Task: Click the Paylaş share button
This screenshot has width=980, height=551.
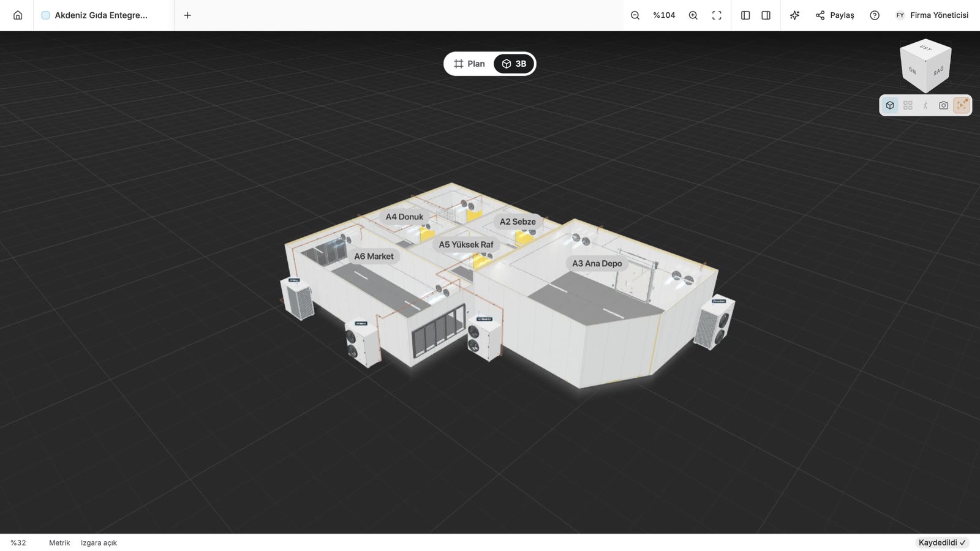Action: click(x=835, y=15)
